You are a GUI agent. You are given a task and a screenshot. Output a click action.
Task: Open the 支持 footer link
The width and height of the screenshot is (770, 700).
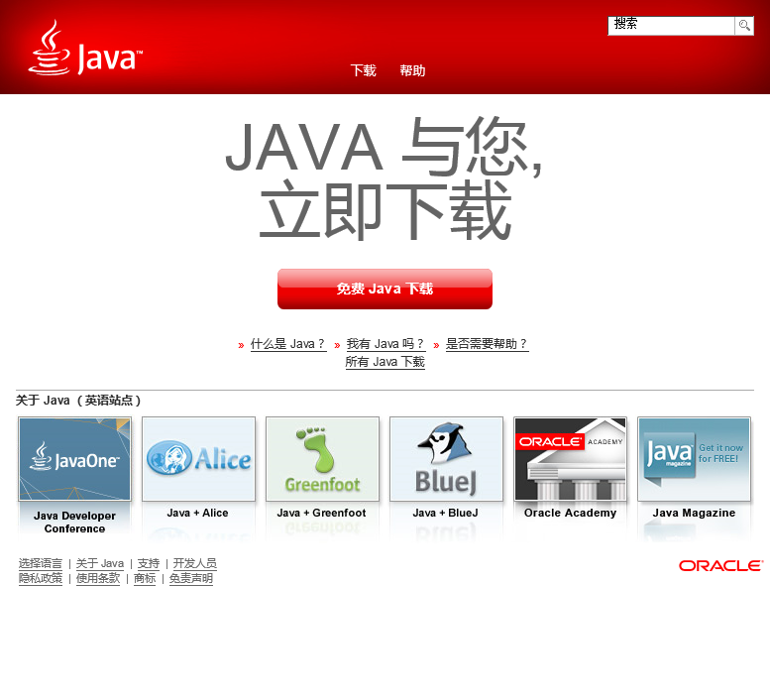(149, 563)
